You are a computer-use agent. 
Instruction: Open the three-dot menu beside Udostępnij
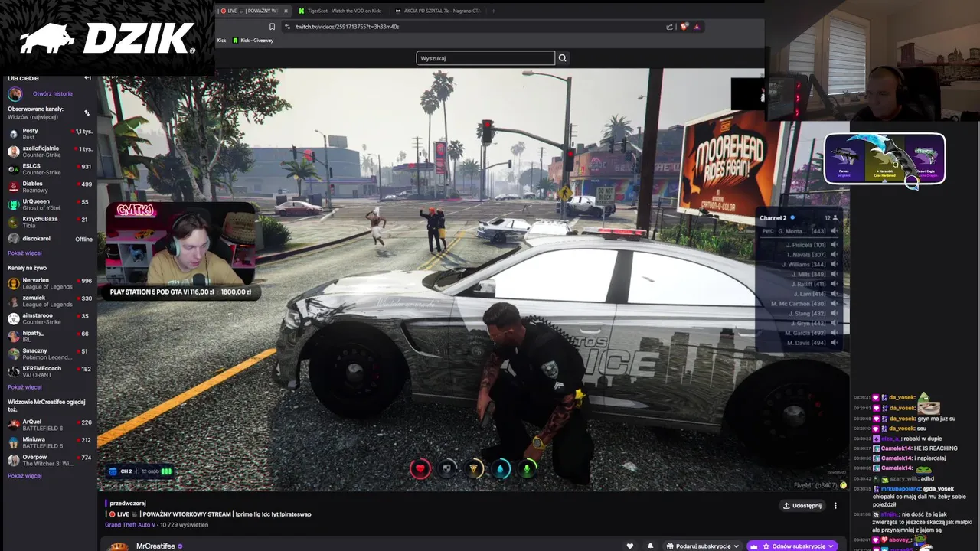(x=835, y=506)
